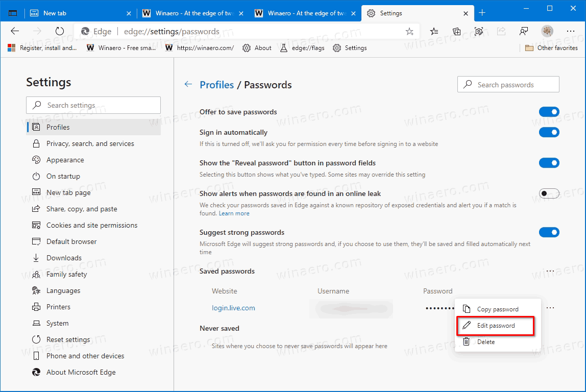
Task: Go back with the browser Back arrow
Action: (x=15, y=31)
